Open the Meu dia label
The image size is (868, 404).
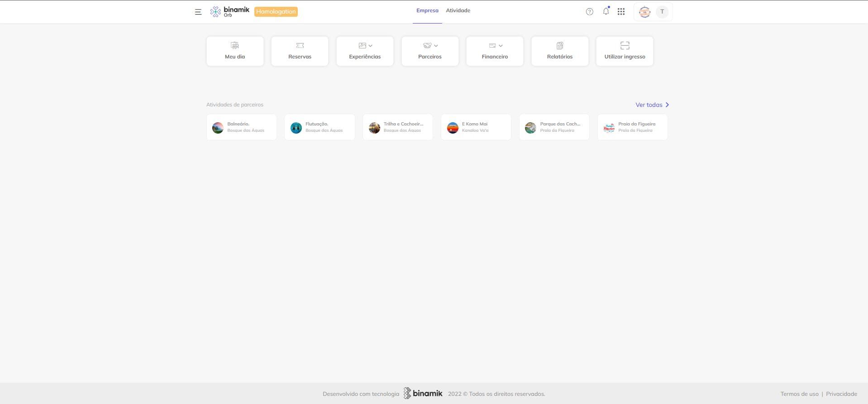(x=235, y=57)
